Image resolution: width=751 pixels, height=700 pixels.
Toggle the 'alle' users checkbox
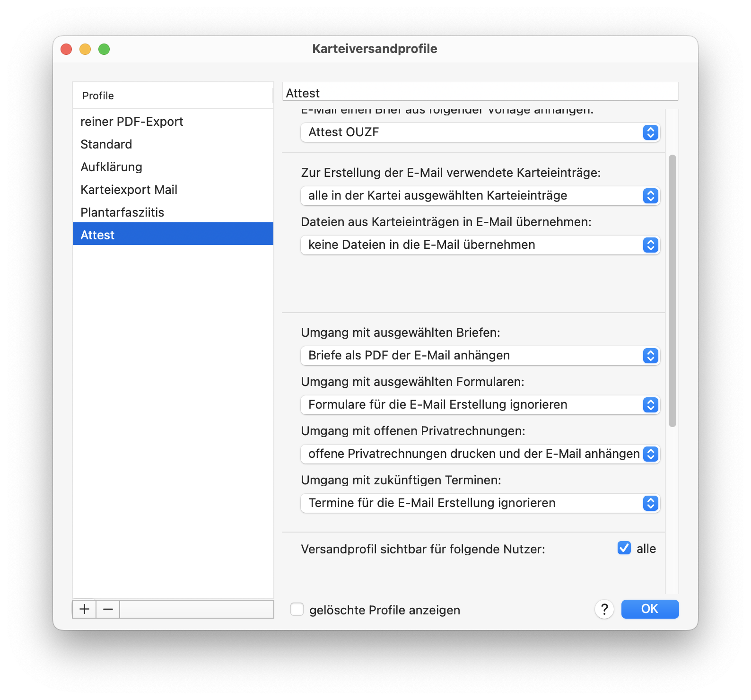[x=624, y=548]
